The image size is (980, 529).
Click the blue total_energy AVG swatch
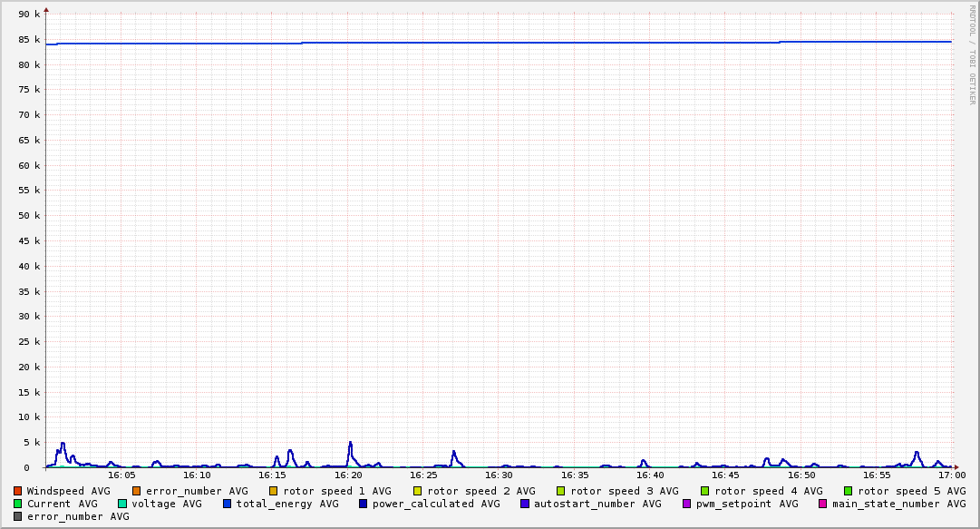[x=228, y=504]
